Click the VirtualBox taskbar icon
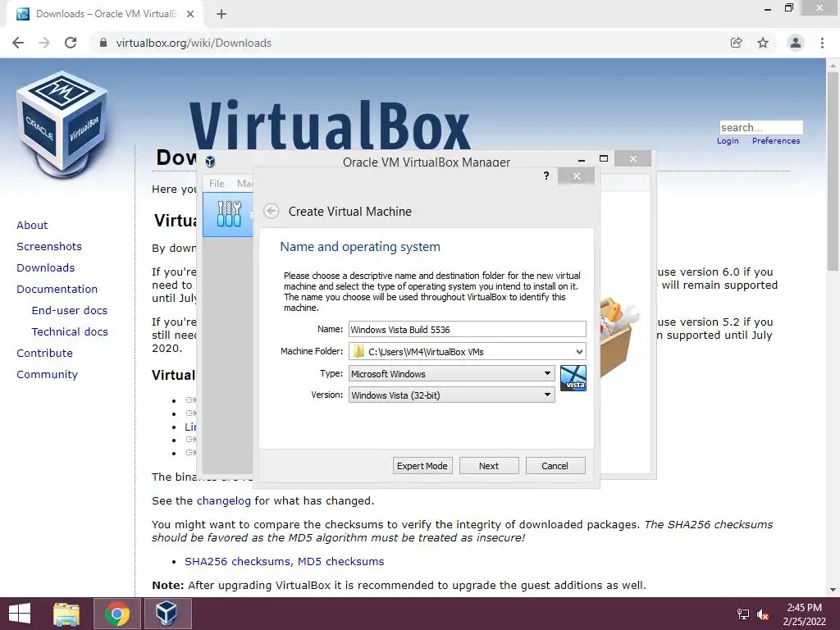The height and width of the screenshot is (630, 840). [167, 614]
